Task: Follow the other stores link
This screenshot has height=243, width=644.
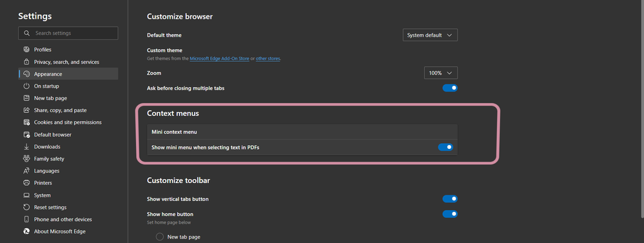Action: 268,59
